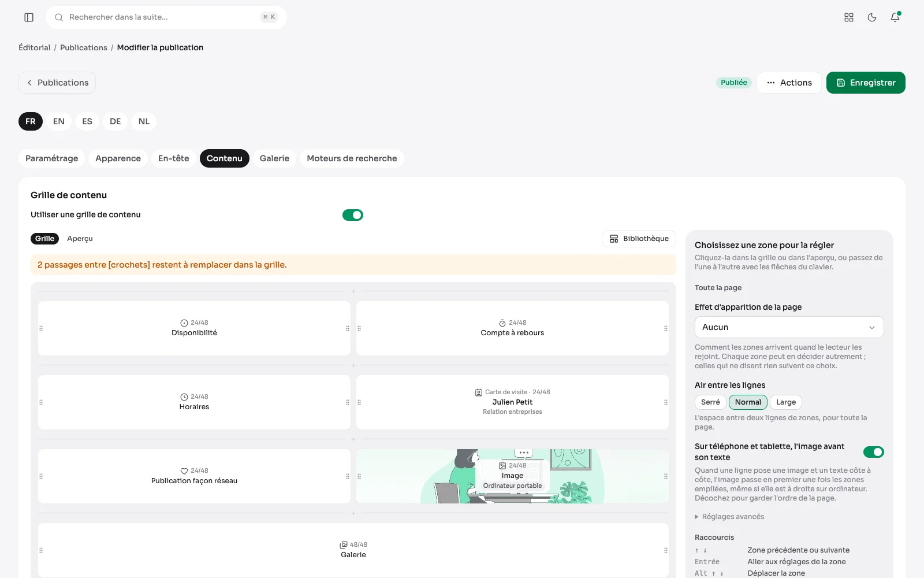
Task: Add a row with plus below Horaires row
Action: click(x=353, y=439)
